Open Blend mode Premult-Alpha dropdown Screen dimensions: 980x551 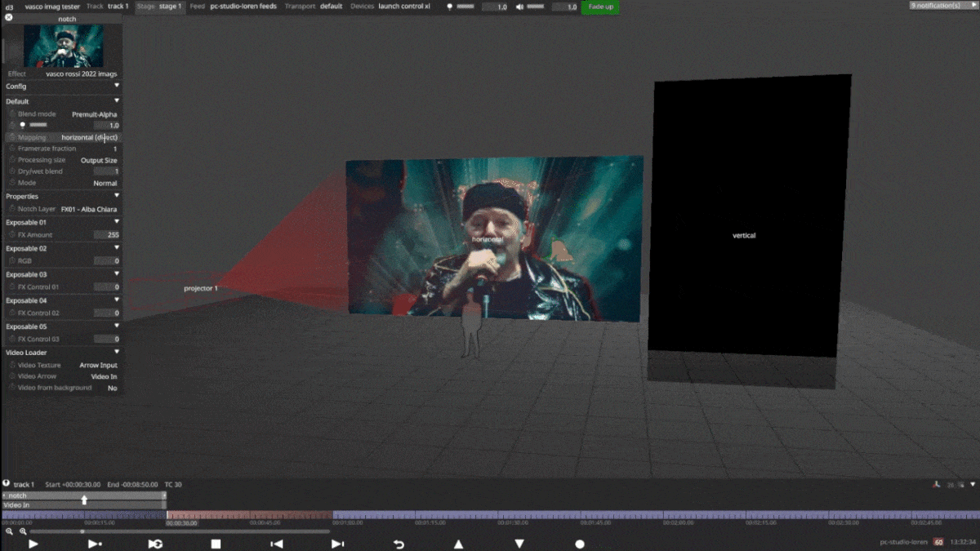95,114
